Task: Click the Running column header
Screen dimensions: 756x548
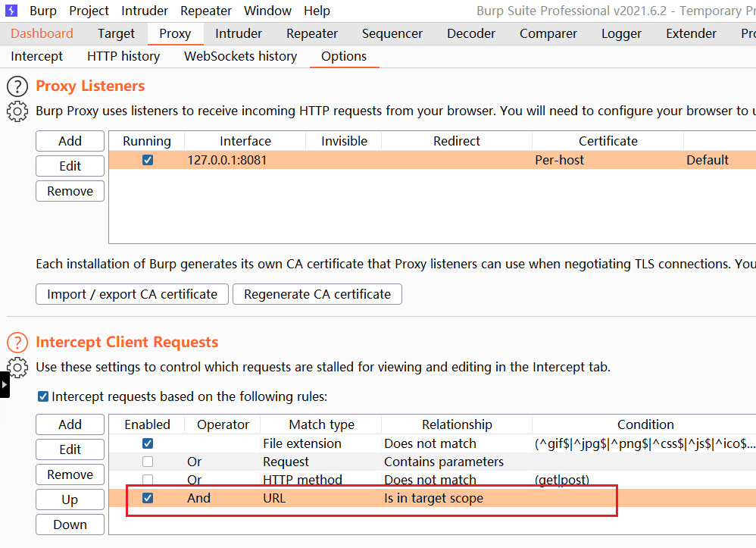Action: tap(146, 141)
